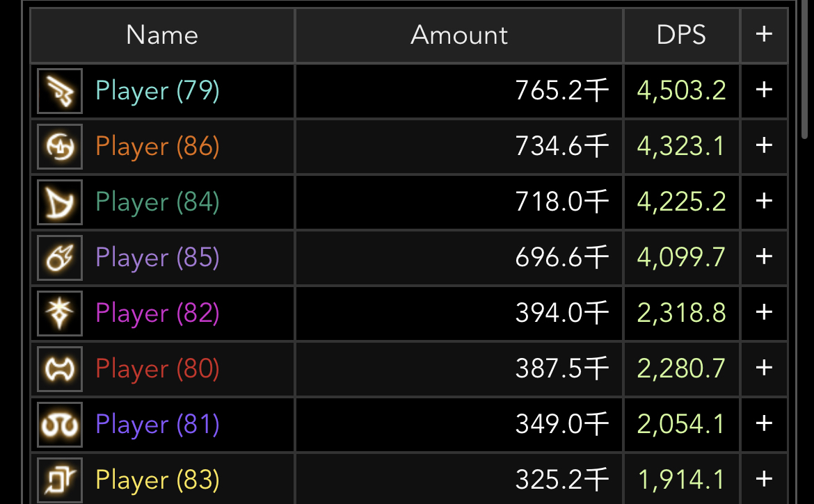The image size is (814, 504).
Task: Expand the row for Player (83)
Action: (x=764, y=479)
